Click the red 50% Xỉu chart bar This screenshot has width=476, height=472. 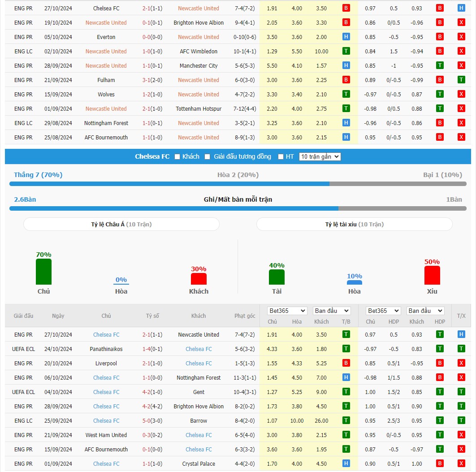[432, 275]
